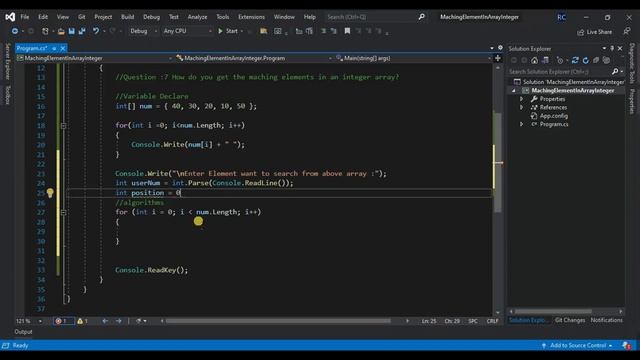Click the Visual Studio logo icon
This screenshot has width=640, height=360.
[10, 17]
